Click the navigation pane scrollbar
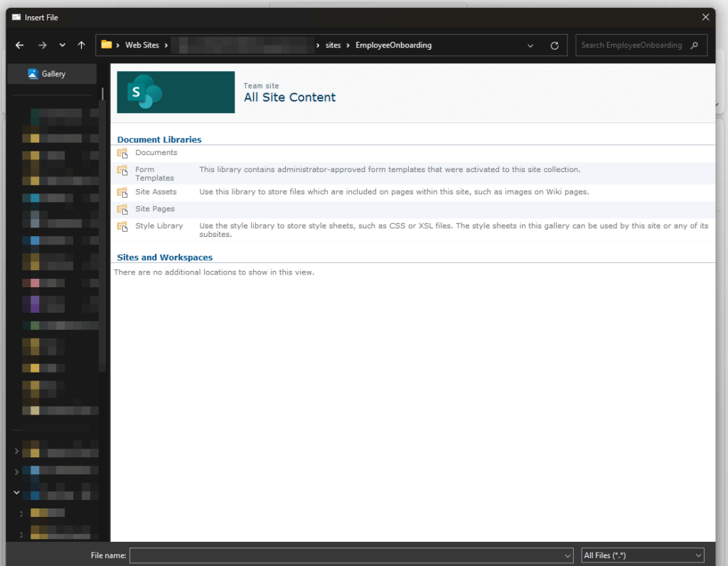The width and height of the screenshot is (728, 566). (x=102, y=230)
